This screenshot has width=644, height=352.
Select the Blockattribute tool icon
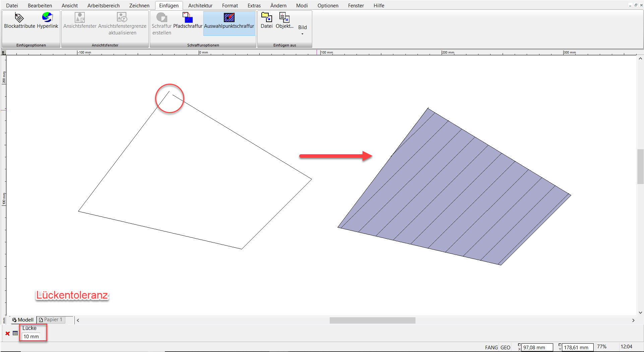[x=19, y=17]
